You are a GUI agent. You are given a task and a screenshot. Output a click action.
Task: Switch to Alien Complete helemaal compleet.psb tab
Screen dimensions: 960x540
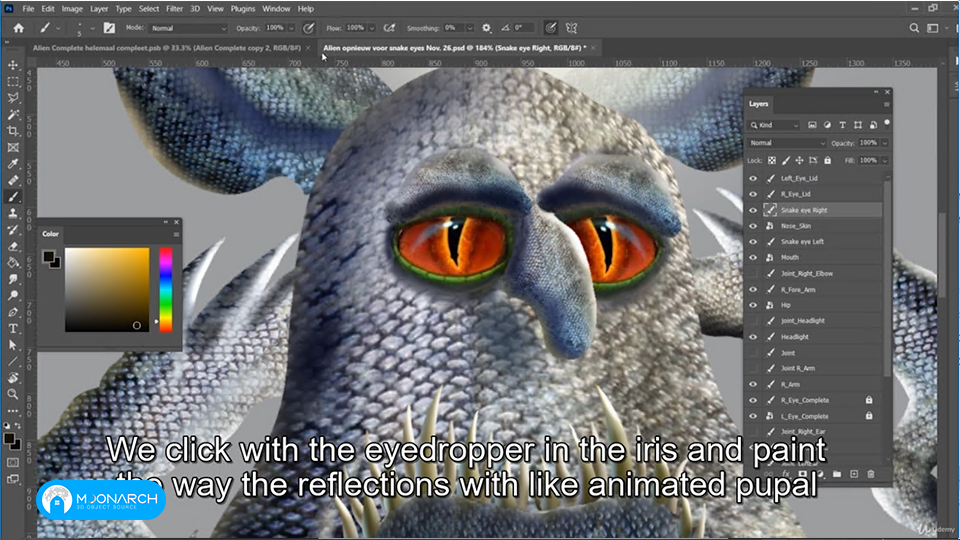[167, 48]
